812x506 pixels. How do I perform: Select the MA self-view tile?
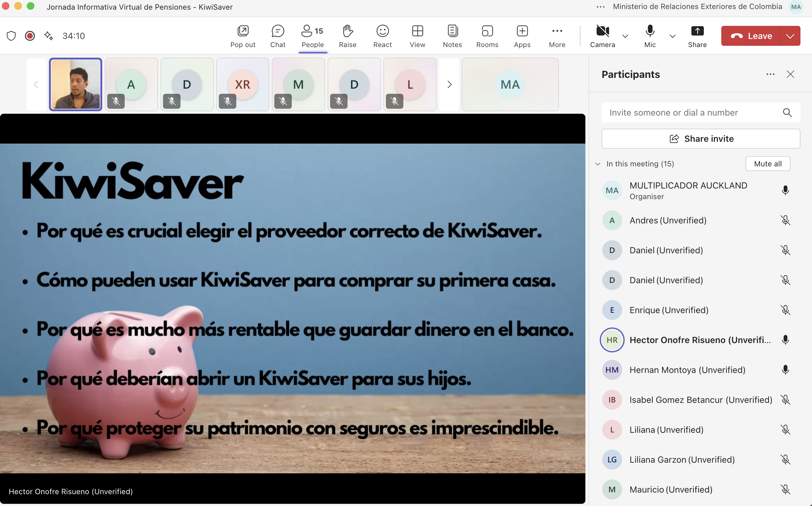click(x=510, y=84)
